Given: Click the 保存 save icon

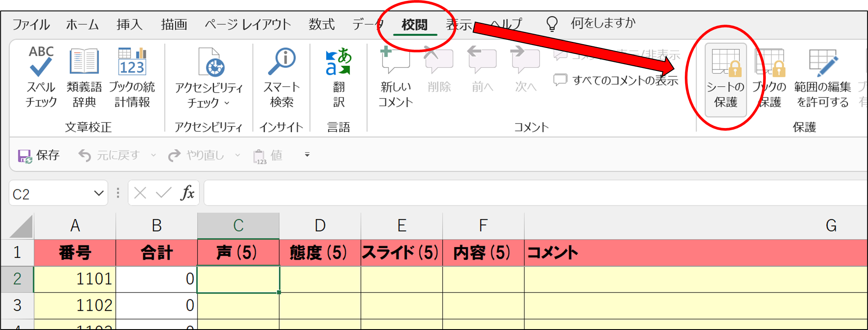Looking at the screenshot, I should [25, 156].
